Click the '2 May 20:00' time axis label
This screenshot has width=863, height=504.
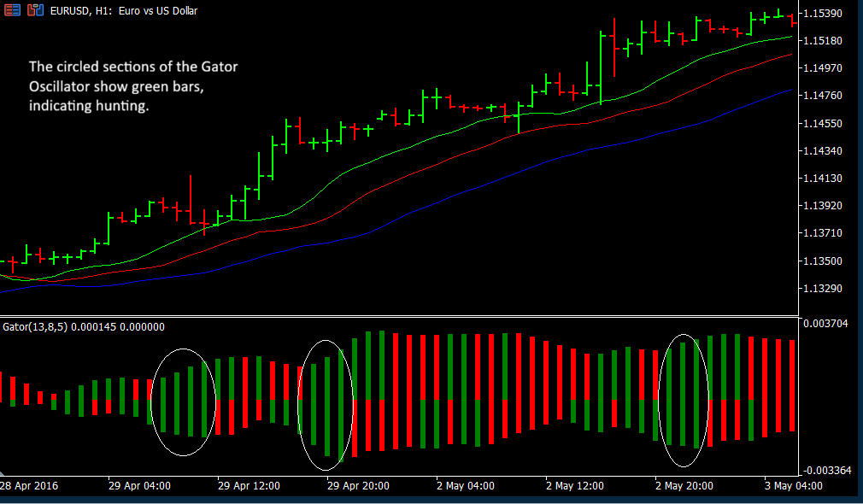click(684, 486)
